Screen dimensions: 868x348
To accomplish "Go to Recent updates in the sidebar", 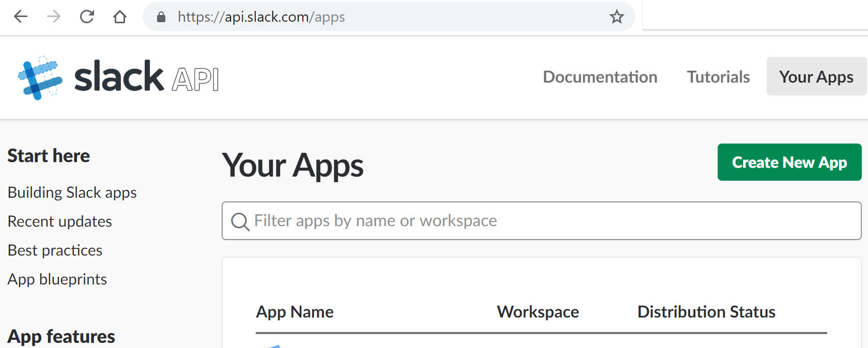I will tap(60, 222).
